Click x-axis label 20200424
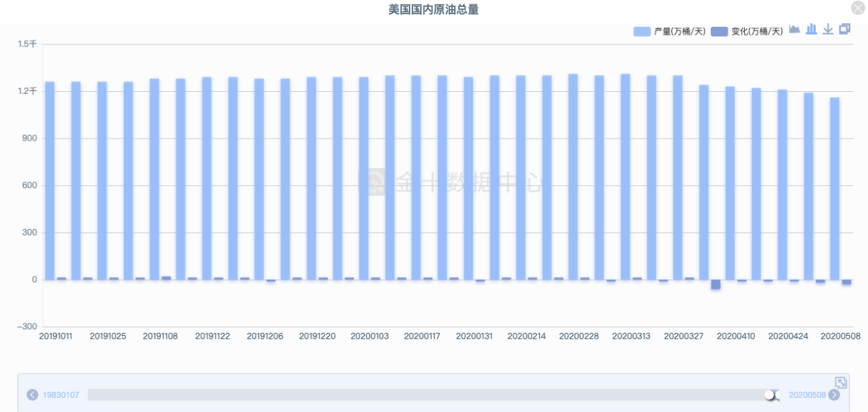This screenshot has width=868, height=412. [787, 336]
